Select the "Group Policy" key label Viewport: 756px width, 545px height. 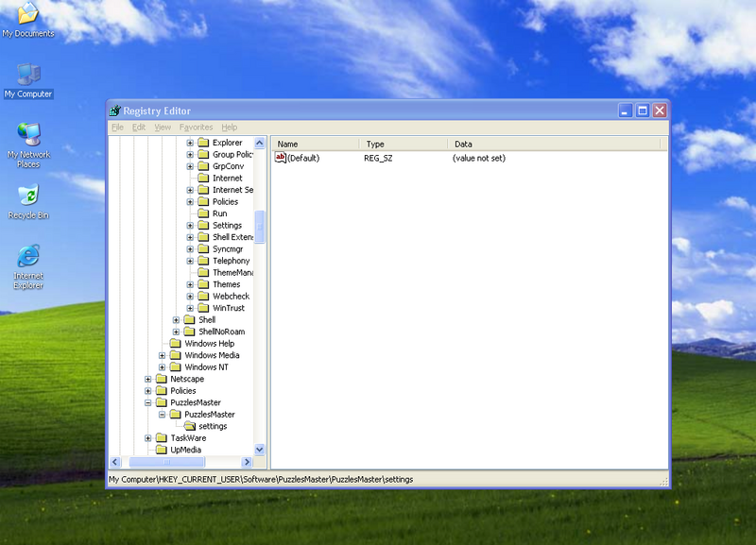coord(232,155)
